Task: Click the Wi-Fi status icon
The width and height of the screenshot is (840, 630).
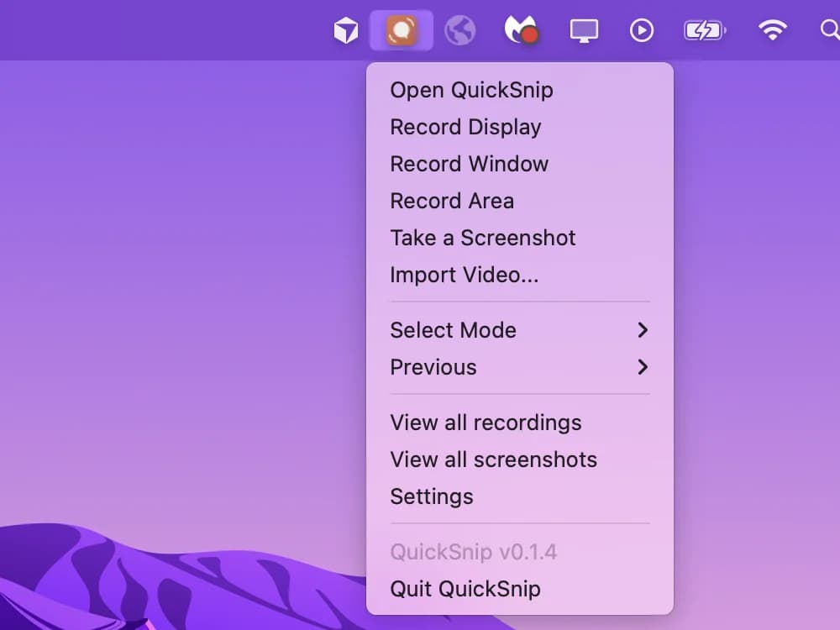Action: [772, 29]
